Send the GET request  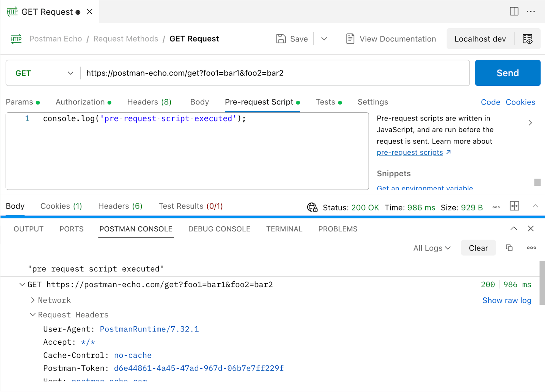[x=508, y=73]
